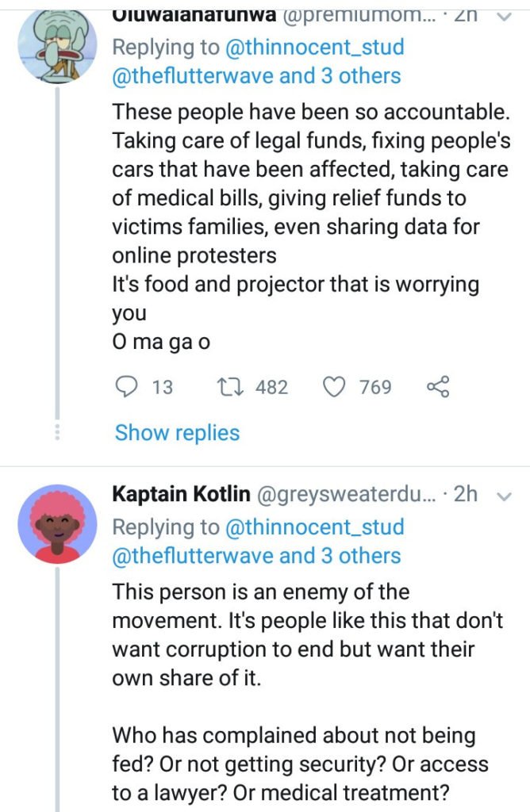Tap the three-dot thread indicator left of Show replies
The height and width of the screenshot is (812, 530).
pos(56,433)
